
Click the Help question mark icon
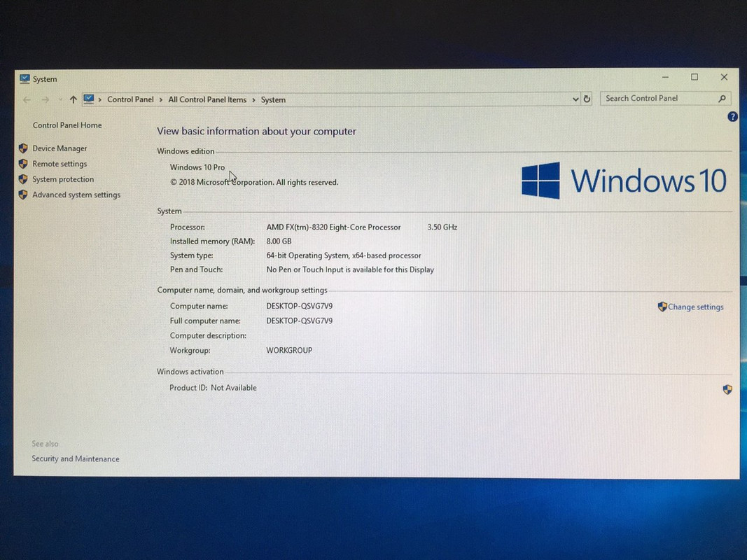click(x=732, y=117)
